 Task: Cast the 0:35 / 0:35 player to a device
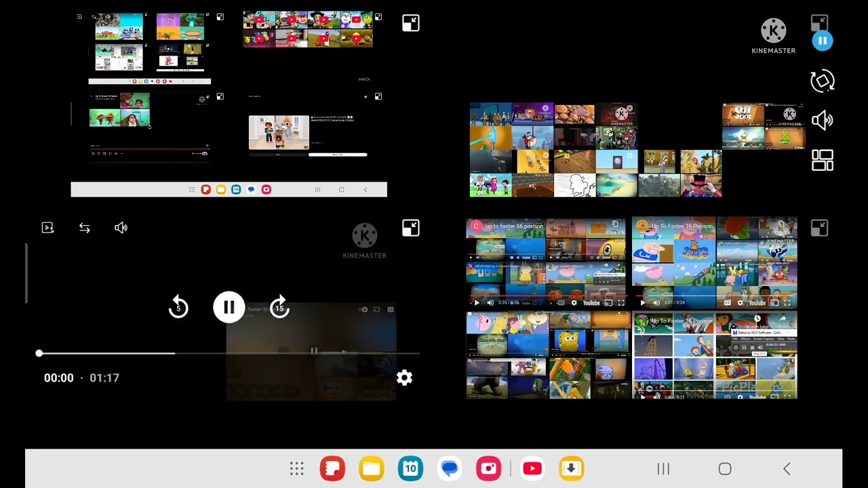click(608, 303)
